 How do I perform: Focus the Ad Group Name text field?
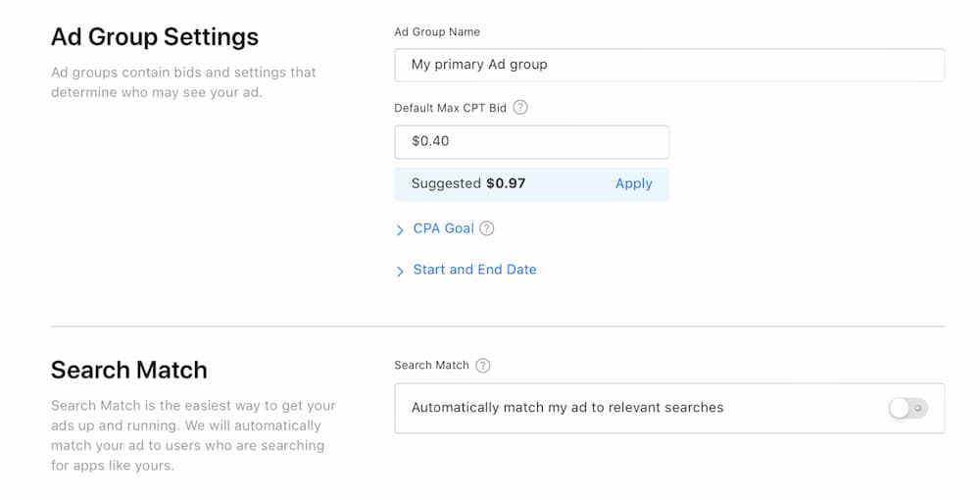tap(669, 65)
